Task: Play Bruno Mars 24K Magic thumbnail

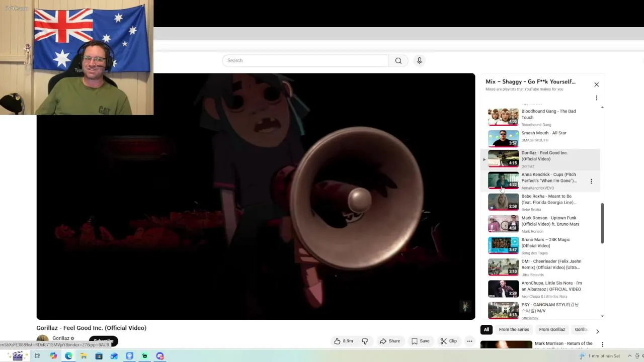Action: [x=503, y=245]
